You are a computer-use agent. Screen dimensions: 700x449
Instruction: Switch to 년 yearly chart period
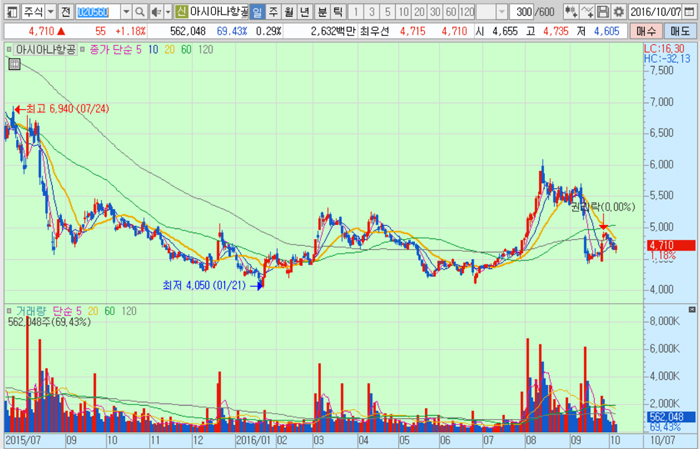point(305,12)
